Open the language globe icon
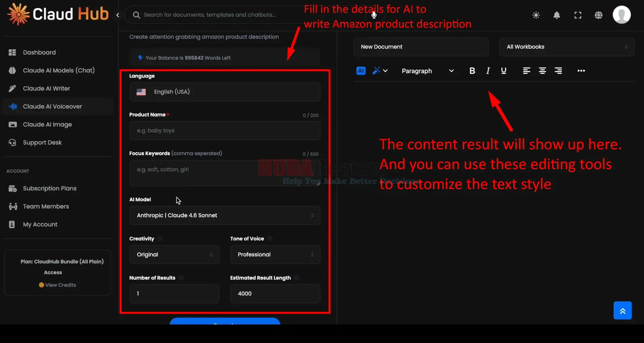644x343 pixels. click(x=598, y=15)
